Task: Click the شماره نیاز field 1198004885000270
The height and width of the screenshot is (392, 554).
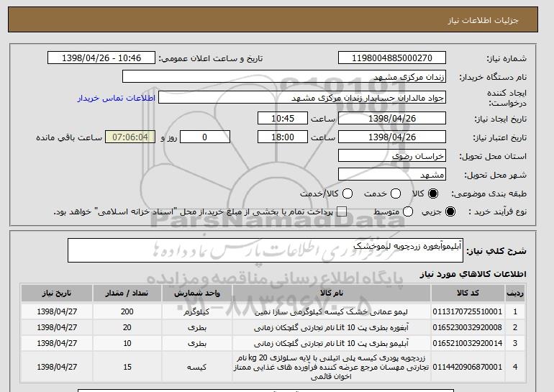Action: [x=392, y=58]
